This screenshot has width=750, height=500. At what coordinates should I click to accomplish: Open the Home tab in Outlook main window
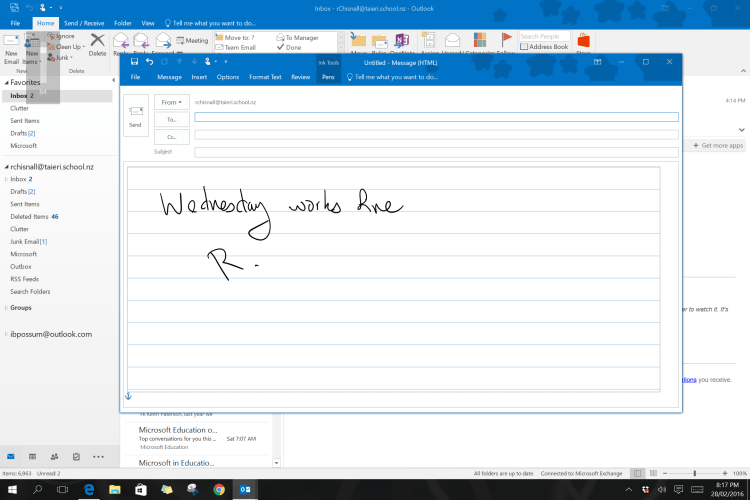[x=45, y=23]
